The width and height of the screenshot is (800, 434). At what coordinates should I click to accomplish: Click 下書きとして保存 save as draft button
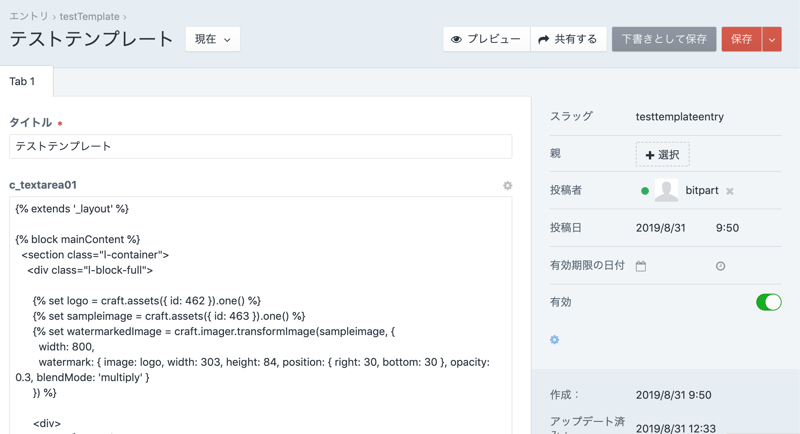[664, 39]
